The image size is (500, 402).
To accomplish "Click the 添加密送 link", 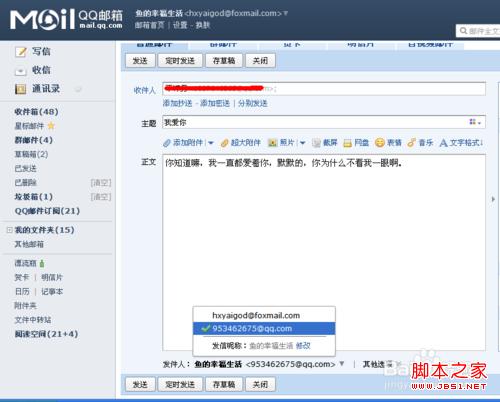I will 215,103.
